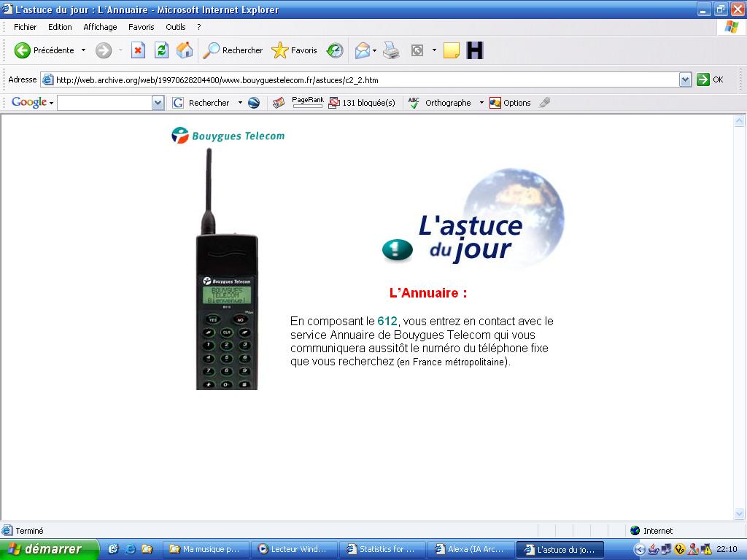Click the yellow note toolbar icon

coord(451,50)
